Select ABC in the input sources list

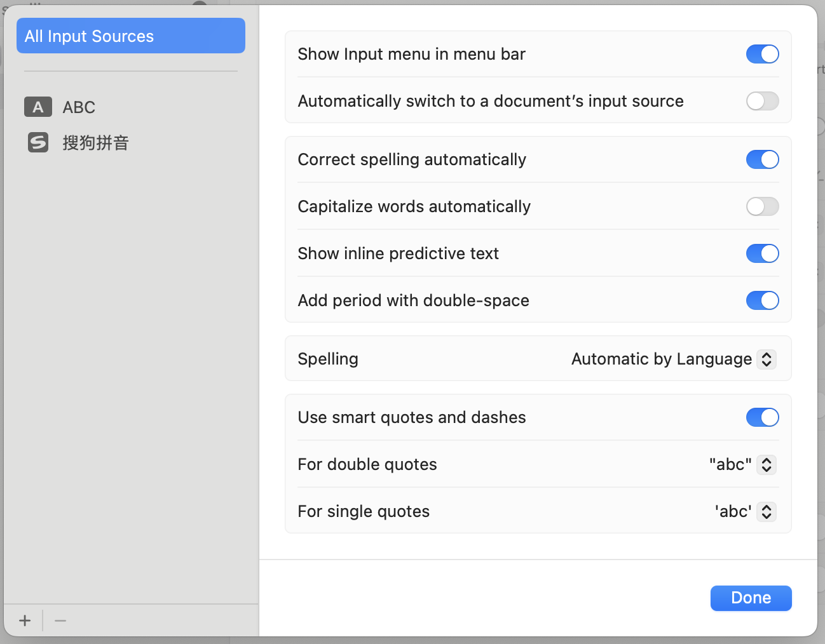(79, 107)
